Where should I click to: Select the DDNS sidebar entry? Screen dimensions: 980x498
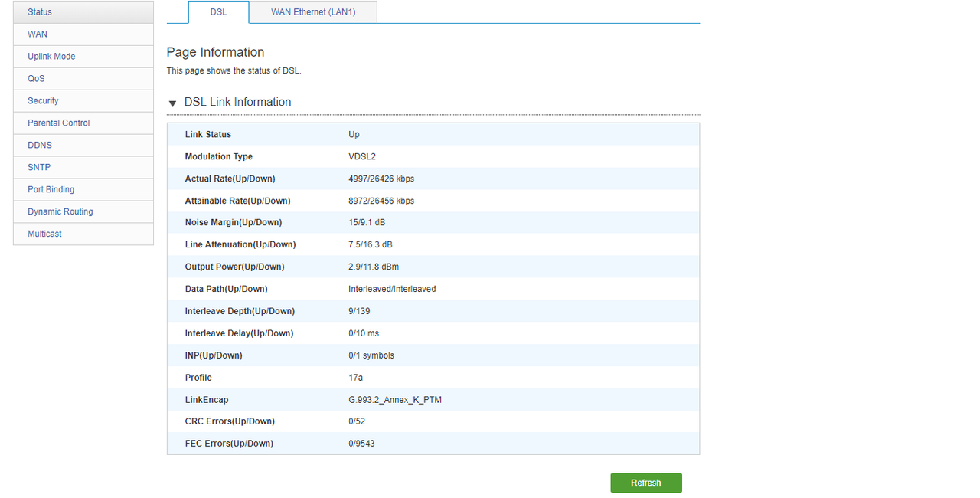click(x=40, y=146)
